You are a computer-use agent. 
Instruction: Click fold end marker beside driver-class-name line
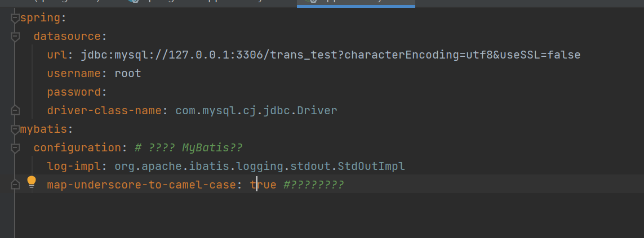point(15,110)
